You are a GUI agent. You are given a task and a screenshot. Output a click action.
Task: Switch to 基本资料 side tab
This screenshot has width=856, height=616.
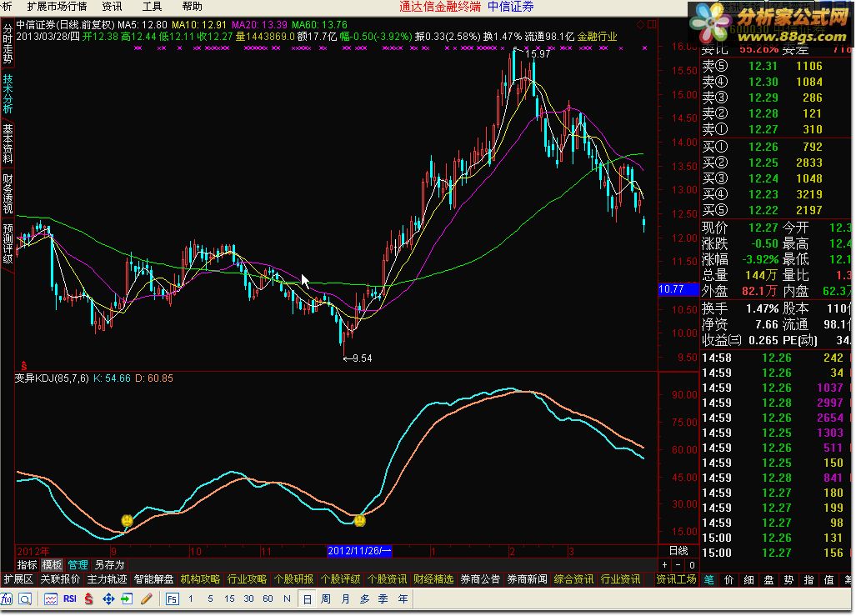8,143
